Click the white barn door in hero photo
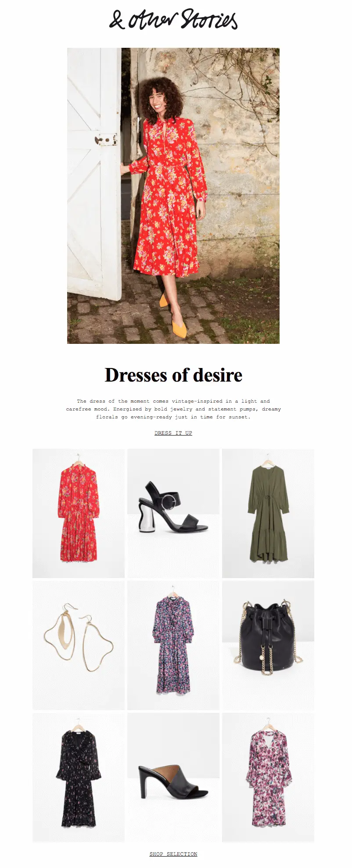This screenshot has height=868, width=352. click(94, 173)
